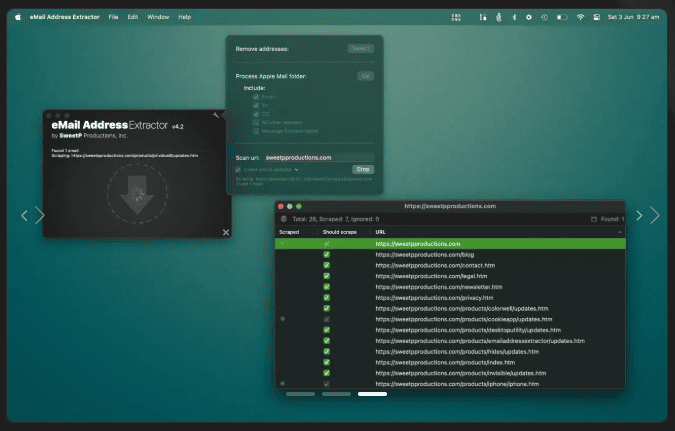Uncheck Should scrape for hides/updates.htm

click(327, 351)
